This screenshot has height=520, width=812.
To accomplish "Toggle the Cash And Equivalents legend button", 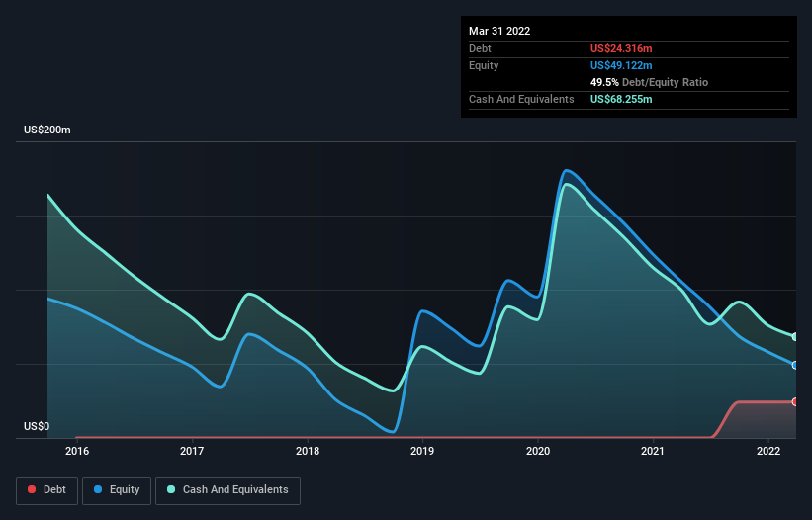I will click(x=227, y=490).
